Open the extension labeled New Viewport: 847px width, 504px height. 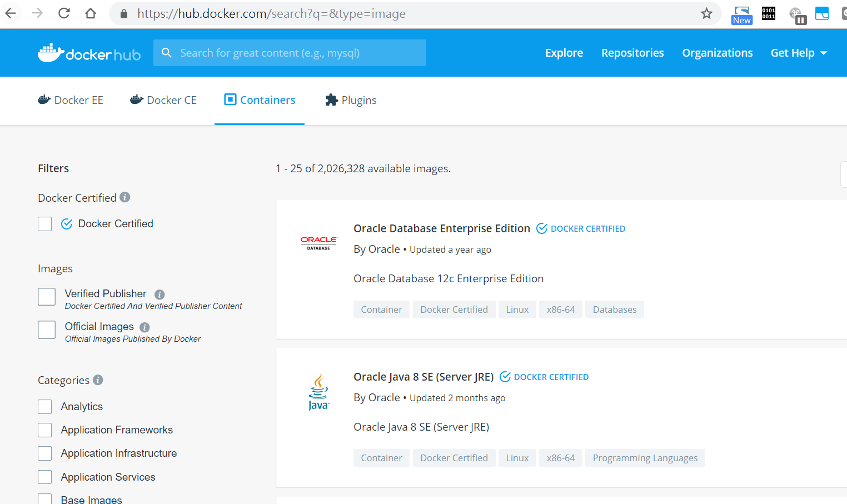[x=741, y=15]
